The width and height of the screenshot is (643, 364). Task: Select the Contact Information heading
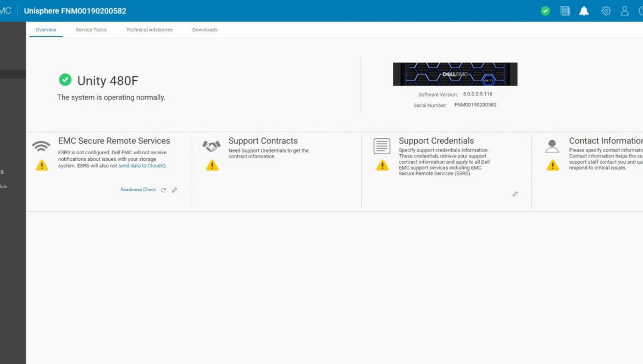tap(606, 141)
